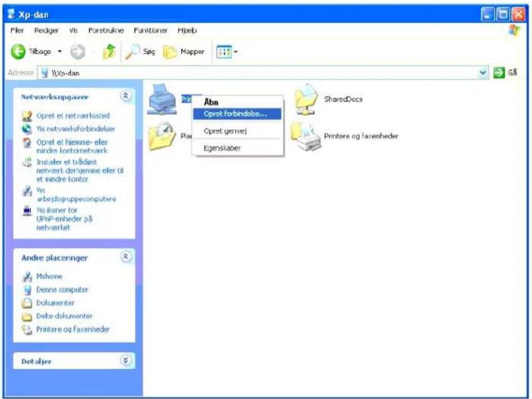This screenshot has height=399, width=532.
Task: Open sidebar Printere og faxenheder link
Action: (x=73, y=329)
